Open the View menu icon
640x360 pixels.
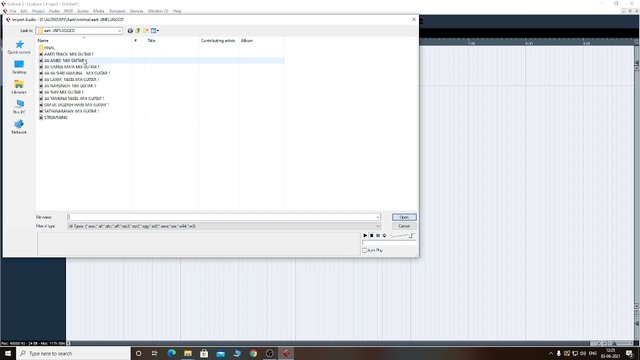pos(155,31)
